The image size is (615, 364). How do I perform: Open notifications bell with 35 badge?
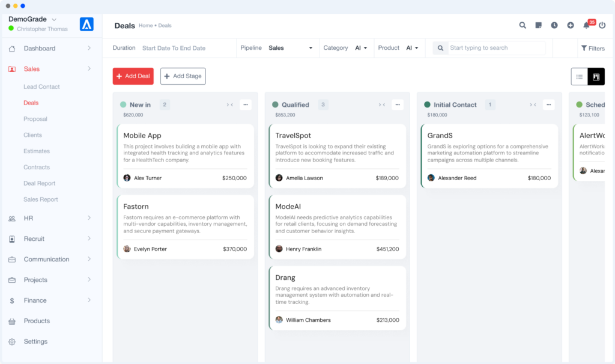587,25
